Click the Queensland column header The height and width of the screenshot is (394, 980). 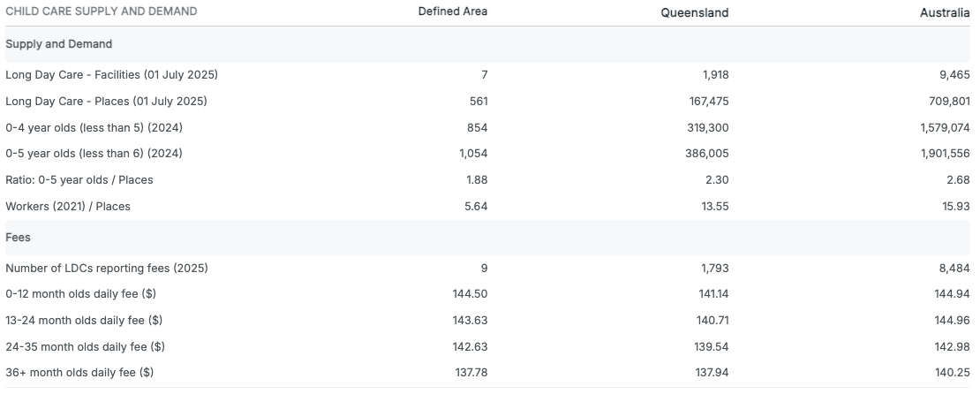click(x=695, y=12)
